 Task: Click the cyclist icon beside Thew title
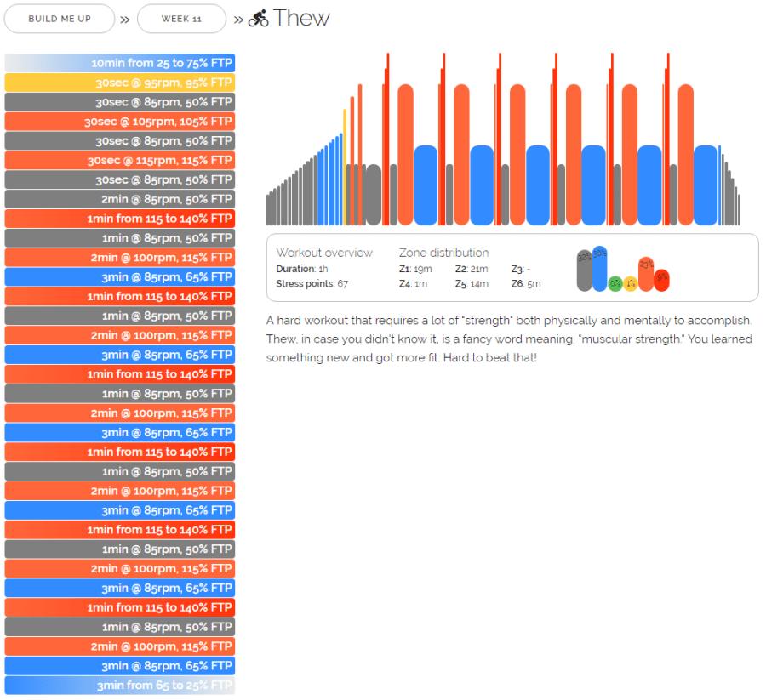point(258,19)
